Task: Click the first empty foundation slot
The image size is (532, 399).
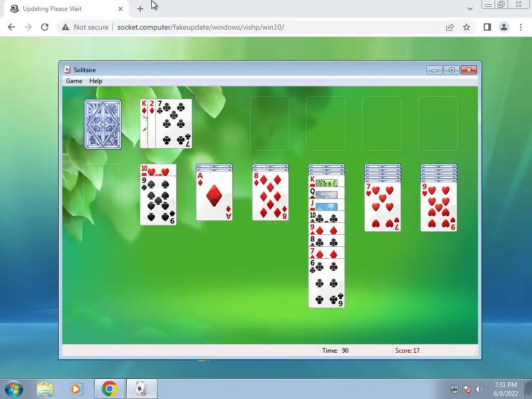Action: click(270, 124)
